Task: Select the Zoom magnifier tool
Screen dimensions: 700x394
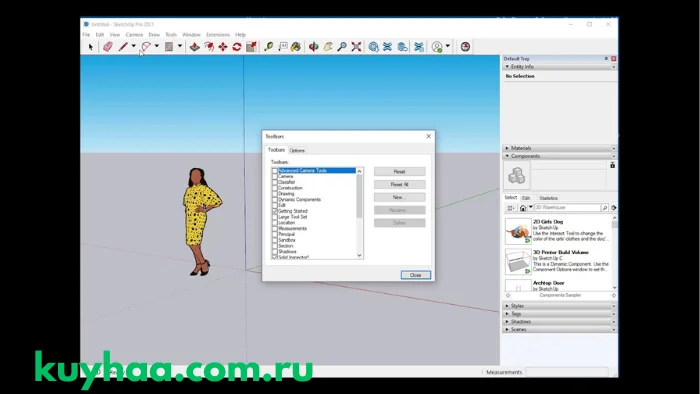Action: (342, 47)
